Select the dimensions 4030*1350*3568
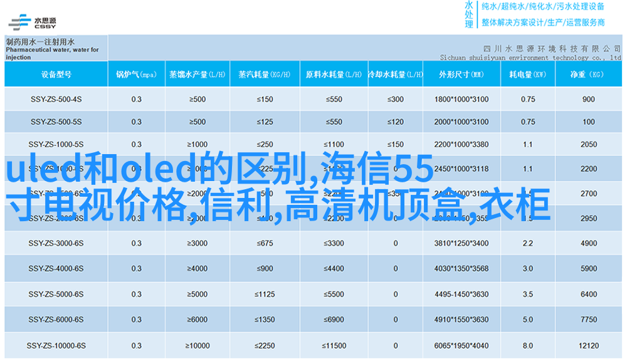Image resolution: width=627 pixels, height=364 pixels. [461, 269]
